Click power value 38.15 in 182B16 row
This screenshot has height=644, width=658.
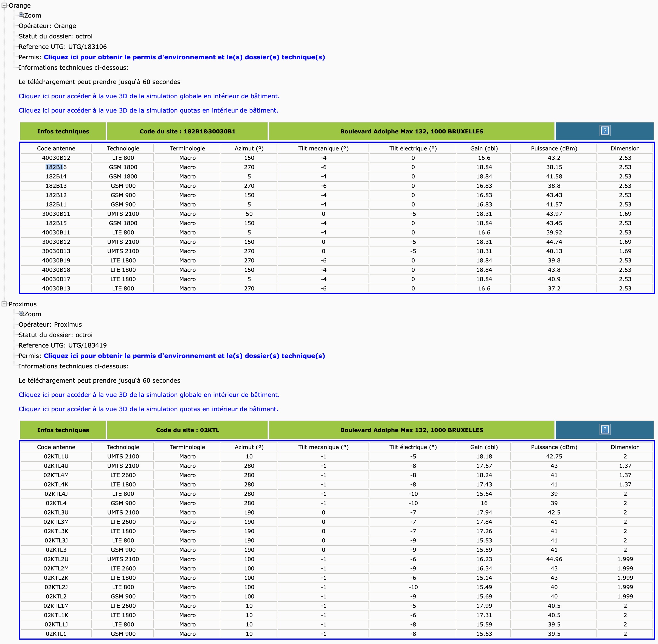pos(554,167)
